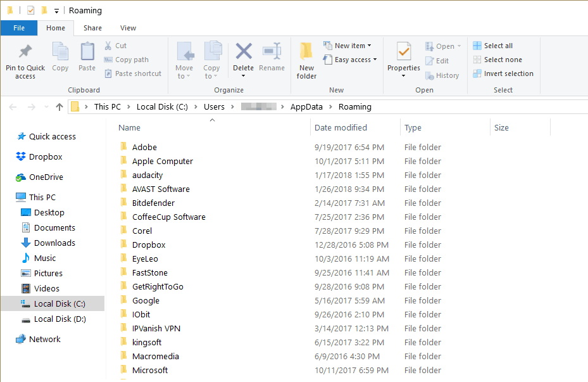Viewport: 588px width, 382px height.
Task: Toggle the checkmark icon in title bar
Action: tap(31, 11)
